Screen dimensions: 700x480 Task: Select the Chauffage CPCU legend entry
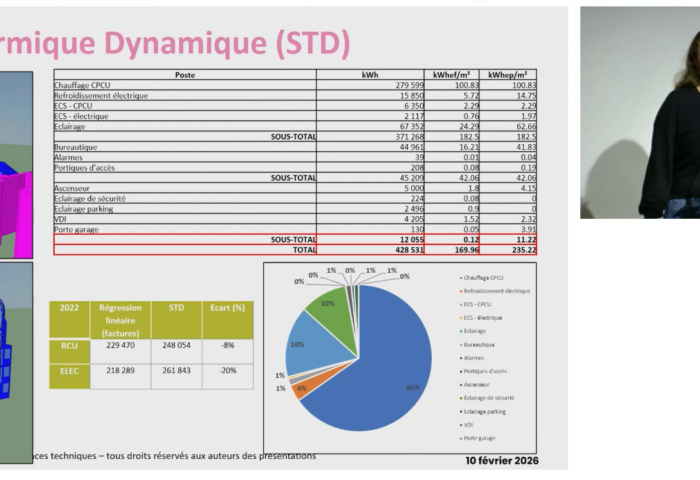tap(482, 277)
